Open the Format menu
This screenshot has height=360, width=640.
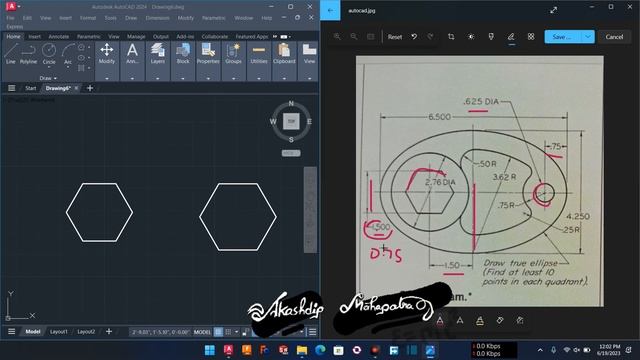pos(88,18)
